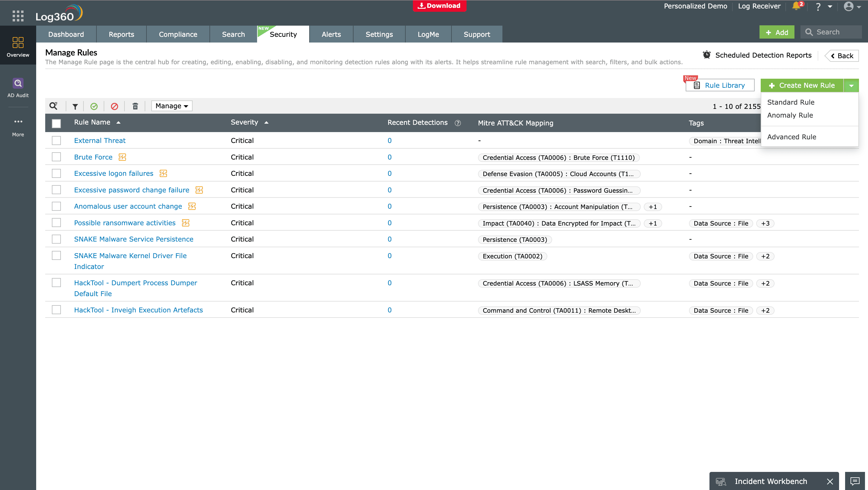Select the checkbox for External Threat rule

[x=56, y=140]
